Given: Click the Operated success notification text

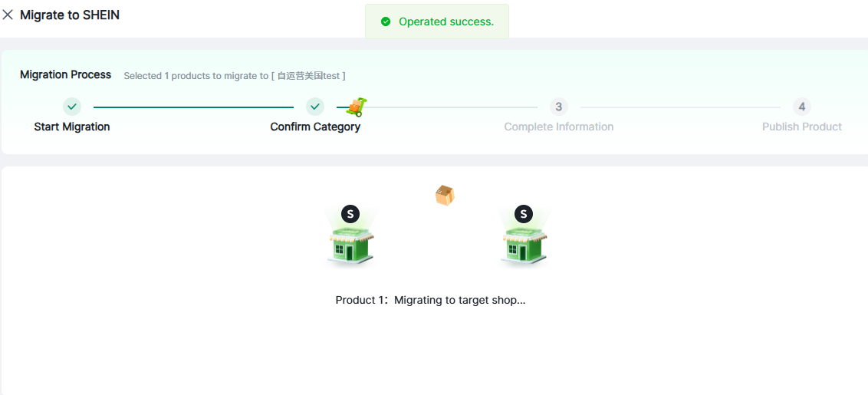Looking at the screenshot, I should coord(446,21).
